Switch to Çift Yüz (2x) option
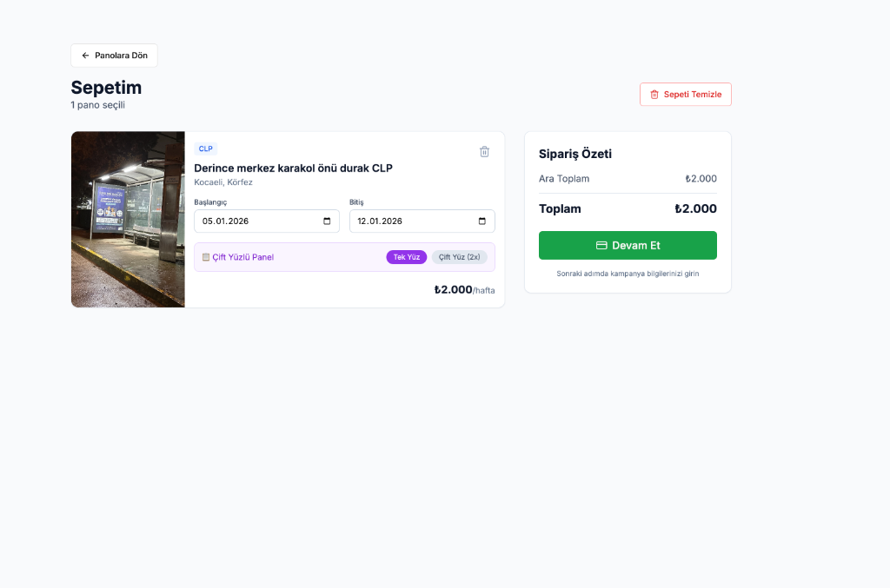This screenshot has width=890, height=588. [x=459, y=257]
